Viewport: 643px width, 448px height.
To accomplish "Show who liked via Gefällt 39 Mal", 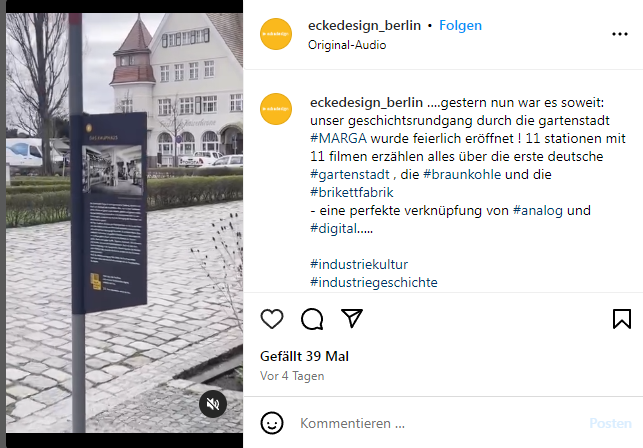I will [x=304, y=356].
